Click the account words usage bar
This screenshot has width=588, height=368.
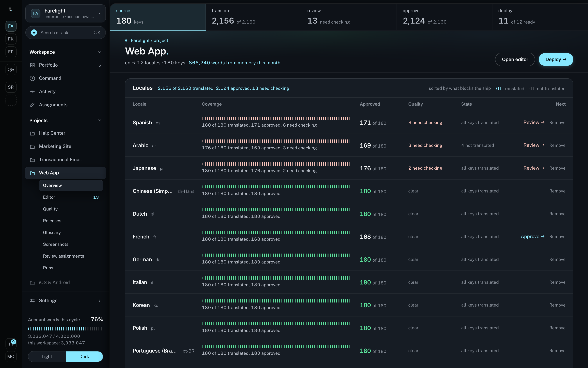65,329
